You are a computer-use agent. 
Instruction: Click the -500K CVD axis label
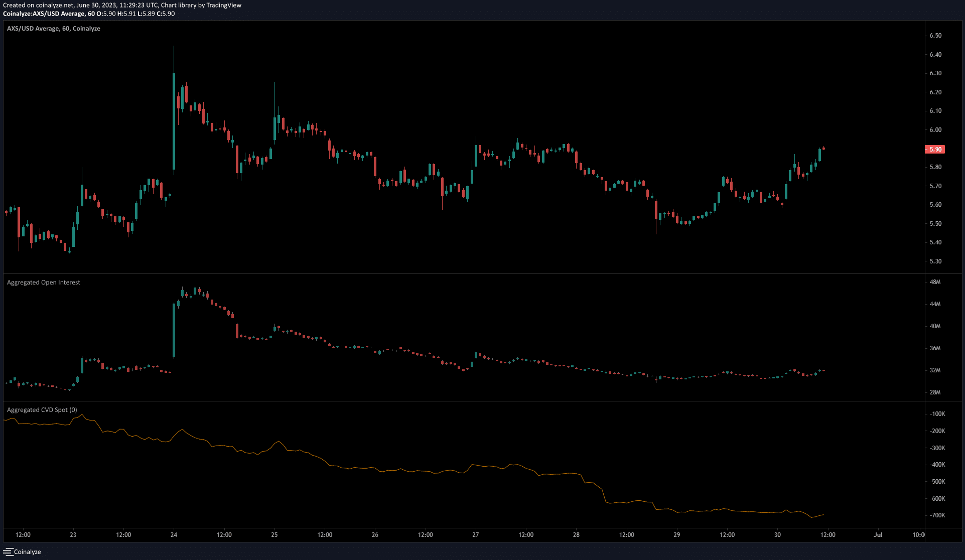[x=937, y=482]
